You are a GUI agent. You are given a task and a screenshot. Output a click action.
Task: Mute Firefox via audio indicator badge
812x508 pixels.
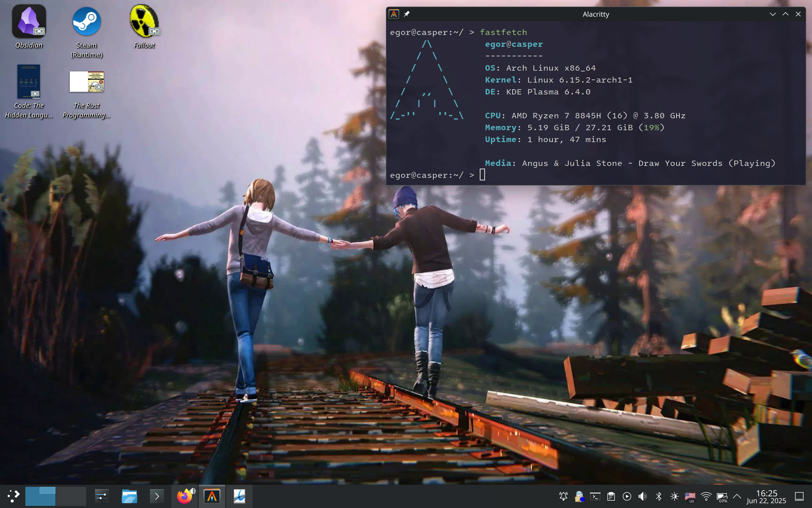pyautogui.click(x=193, y=491)
